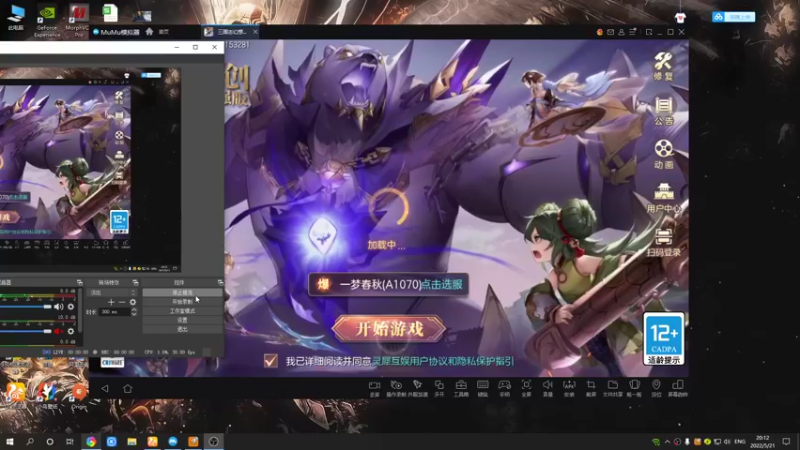Close the 三国志幻想 game tab

pos(255,32)
